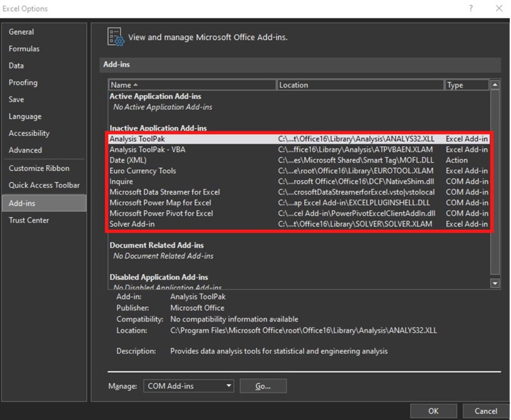Select the Solver Add-in entry

click(x=192, y=223)
